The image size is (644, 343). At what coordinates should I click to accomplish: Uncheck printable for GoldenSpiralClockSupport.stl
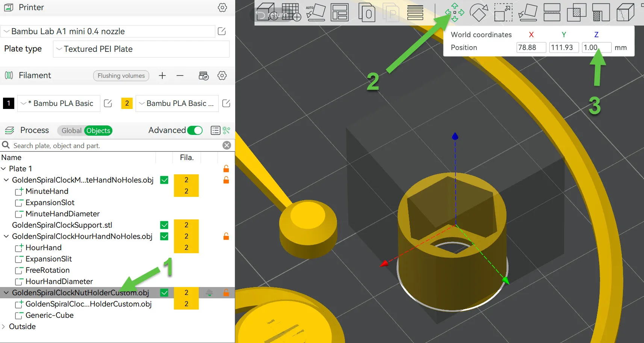[164, 225]
